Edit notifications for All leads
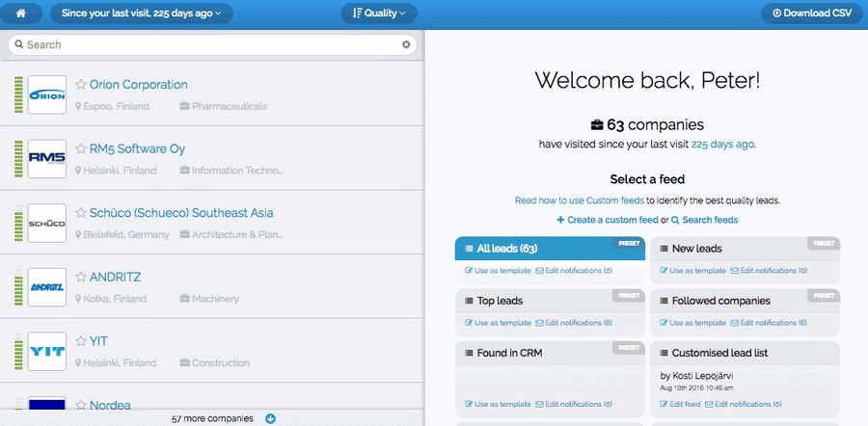 click(574, 271)
